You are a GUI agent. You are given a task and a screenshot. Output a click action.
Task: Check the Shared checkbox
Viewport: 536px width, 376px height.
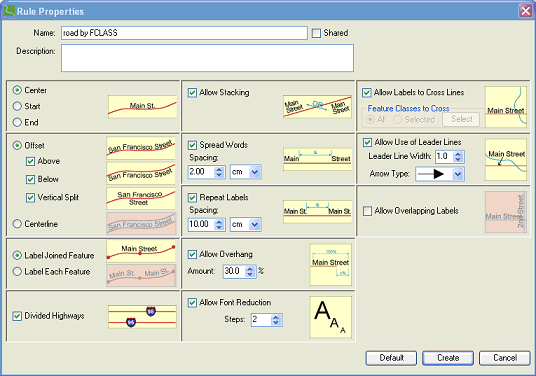click(317, 33)
